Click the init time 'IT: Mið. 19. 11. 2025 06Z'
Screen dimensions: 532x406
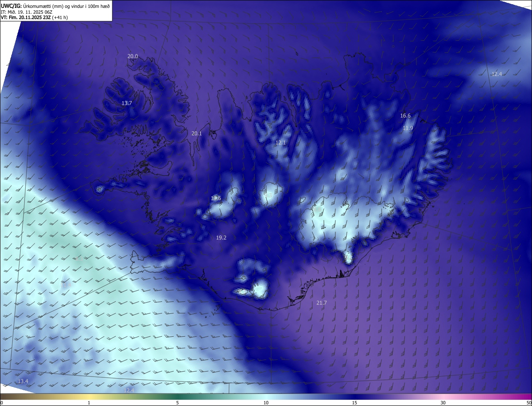pyautogui.click(x=26, y=12)
